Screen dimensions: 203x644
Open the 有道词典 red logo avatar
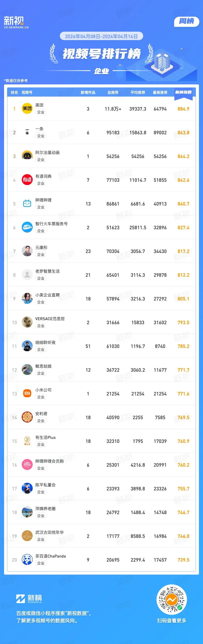pyautogui.click(x=27, y=180)
